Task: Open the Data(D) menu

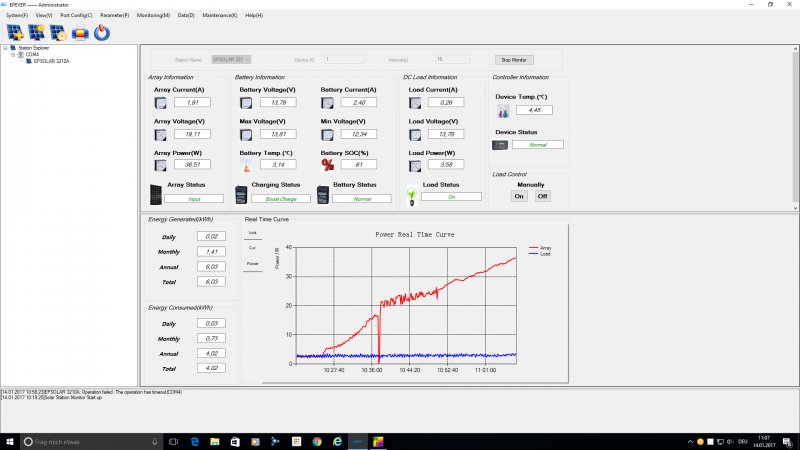Action: [186, 15]
